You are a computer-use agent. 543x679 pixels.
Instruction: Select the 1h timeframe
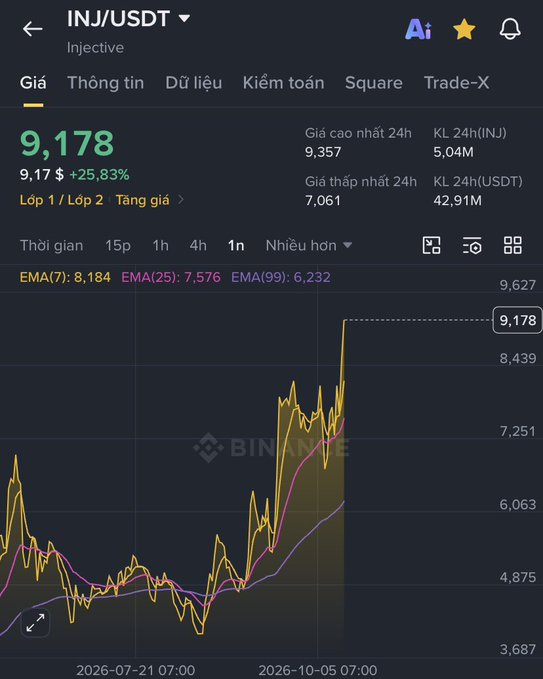click(x=160, y=246)
